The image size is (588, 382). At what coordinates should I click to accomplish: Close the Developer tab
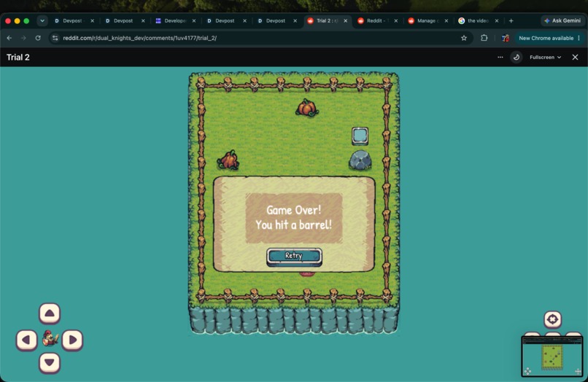(194, 20)
